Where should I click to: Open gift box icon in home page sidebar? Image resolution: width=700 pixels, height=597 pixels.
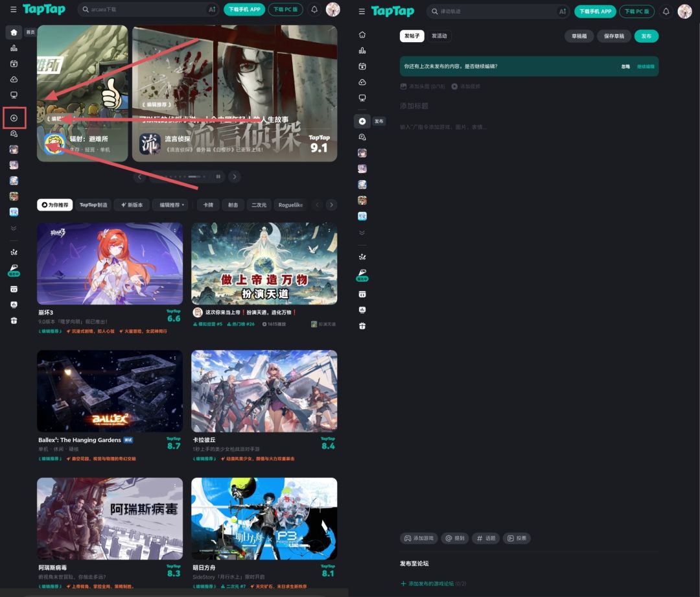coord(14,321)
